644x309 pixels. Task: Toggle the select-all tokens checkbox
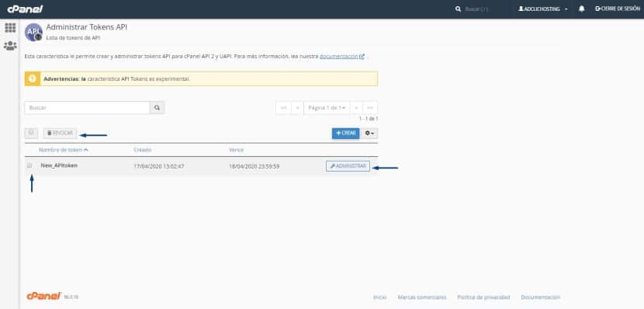(31, 133)
